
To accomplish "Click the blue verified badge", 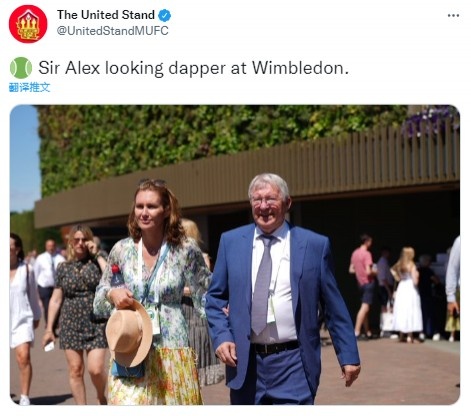I will point(164,15).
